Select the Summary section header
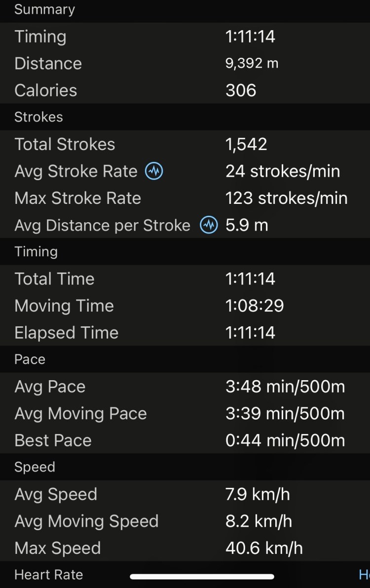The image size is (370, 588). click(x=44, y=9)
